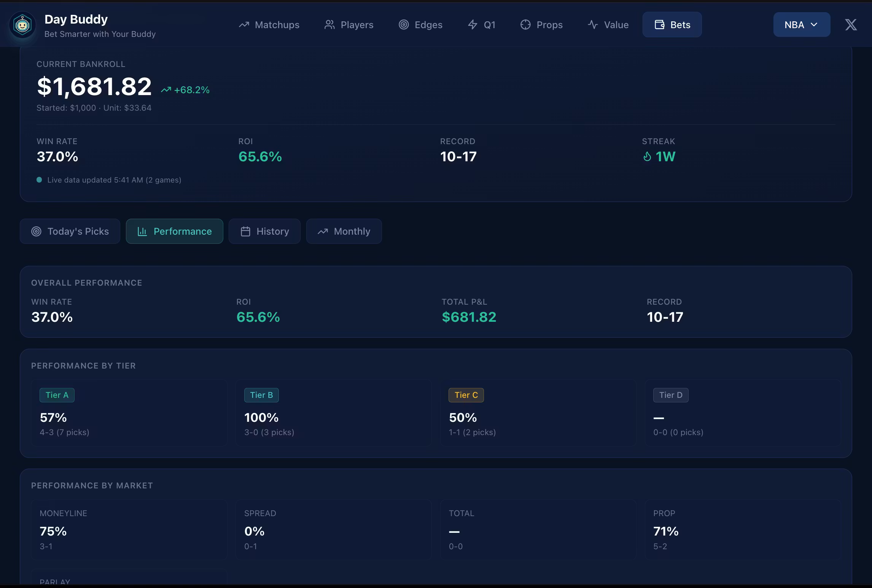This screenshot has height=588, width=872.
Task: Click the trending arrow icon next to Matchups
Action: (x=244, y=25)
